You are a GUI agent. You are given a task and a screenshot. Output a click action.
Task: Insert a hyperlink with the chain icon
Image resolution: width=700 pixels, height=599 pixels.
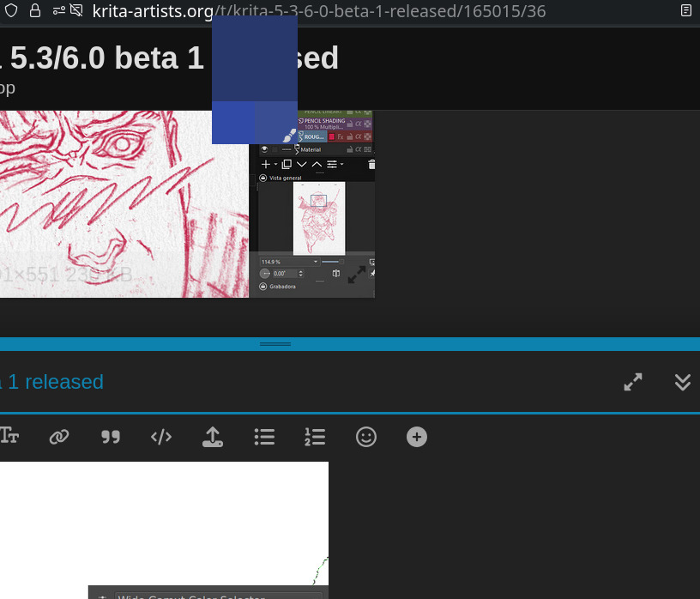(59, 437)
